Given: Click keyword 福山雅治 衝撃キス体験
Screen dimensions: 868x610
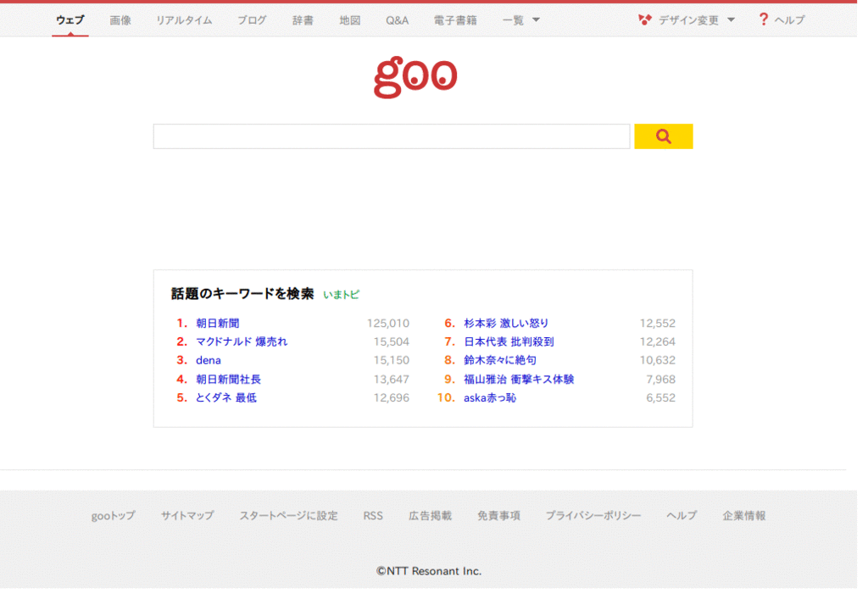Looking at the screenshot, I should point(519,380).
